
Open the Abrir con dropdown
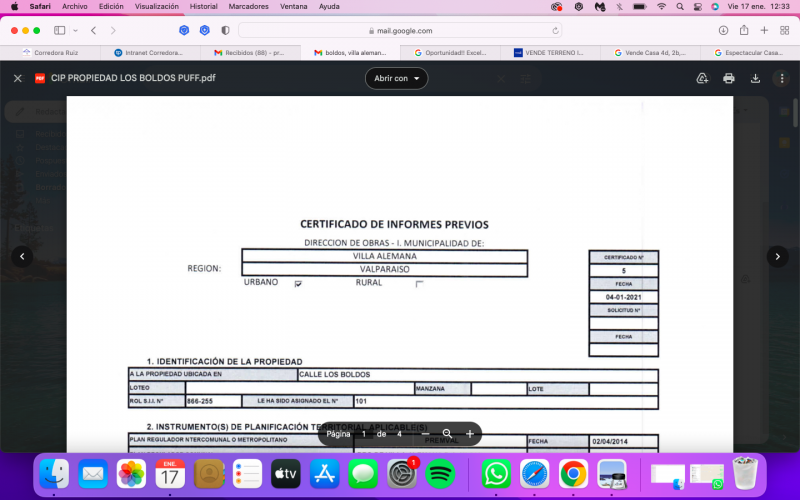coord(396,78)
